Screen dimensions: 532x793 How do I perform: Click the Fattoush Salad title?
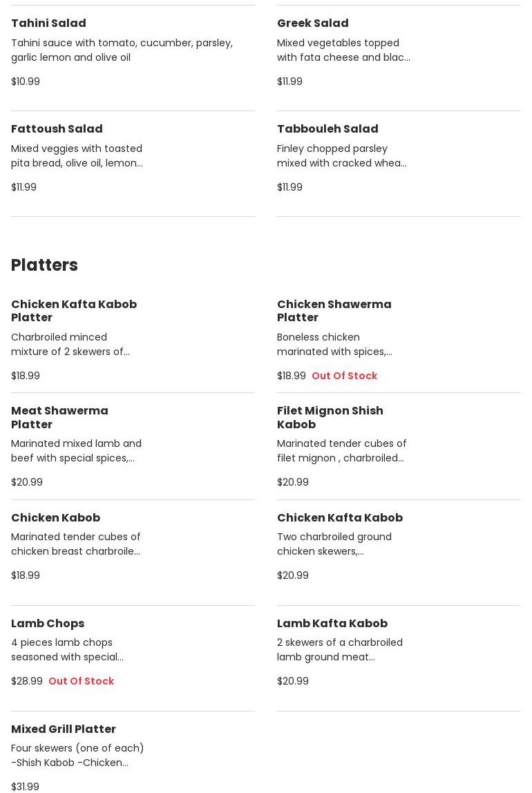click(x=57, y=128)
